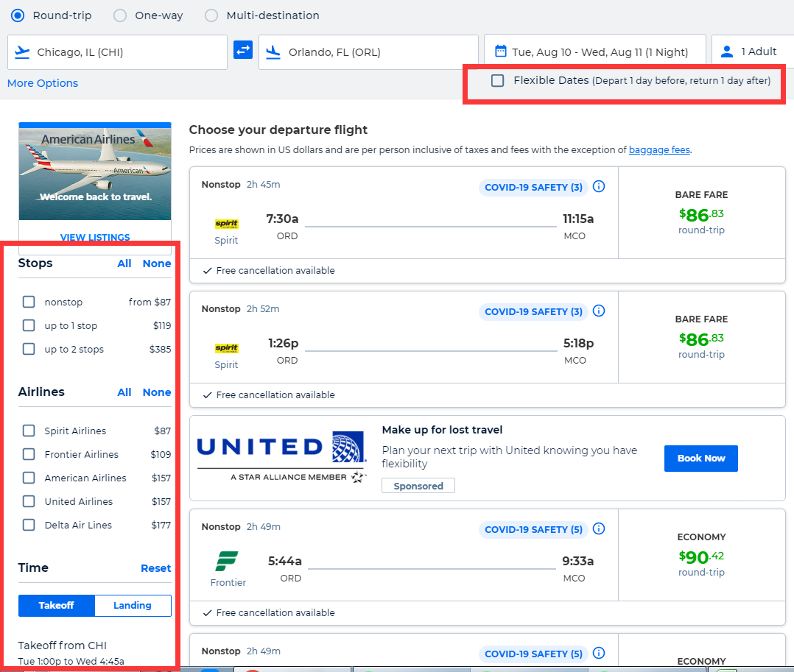
Task: Click the info icon beside COVID-19 SAFETY (3)
Action: (x=599, y=186)
